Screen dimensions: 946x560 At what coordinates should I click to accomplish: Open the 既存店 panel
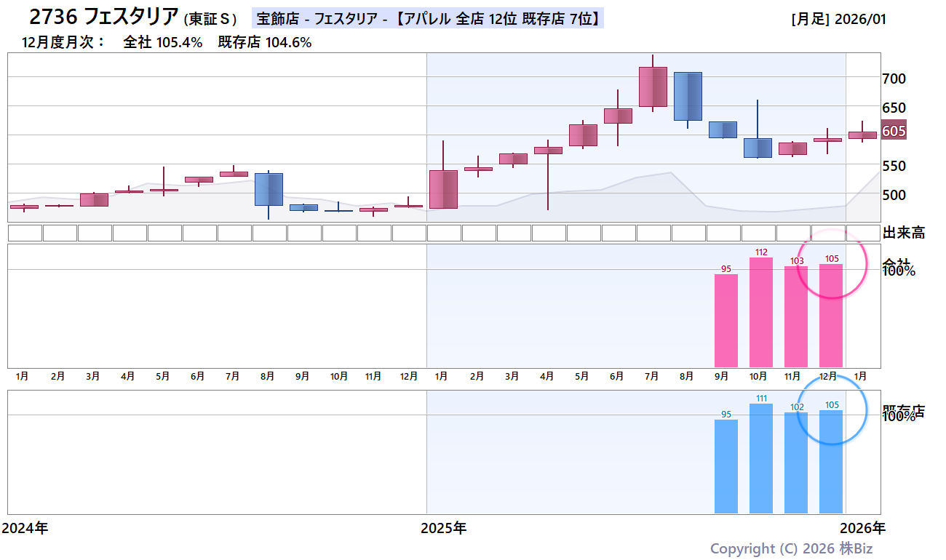pos(905,407)
